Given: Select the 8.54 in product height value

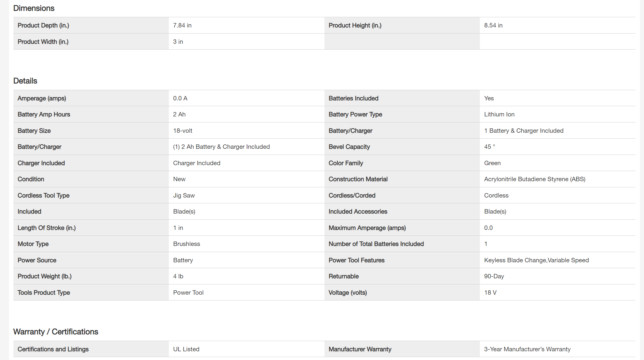Looking at the screenshot, I should click(493, 25).
